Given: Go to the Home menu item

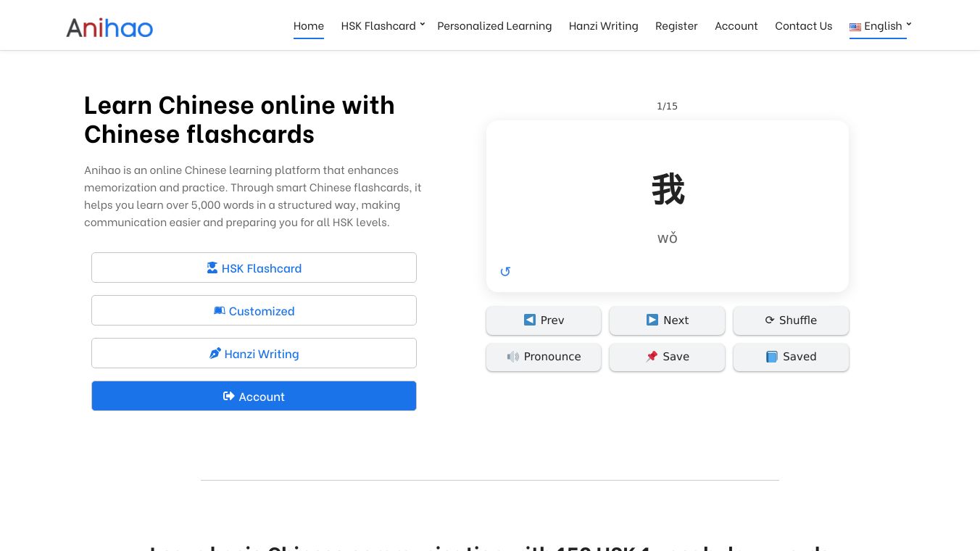Looking at the screenshot, I should (309, 26).
